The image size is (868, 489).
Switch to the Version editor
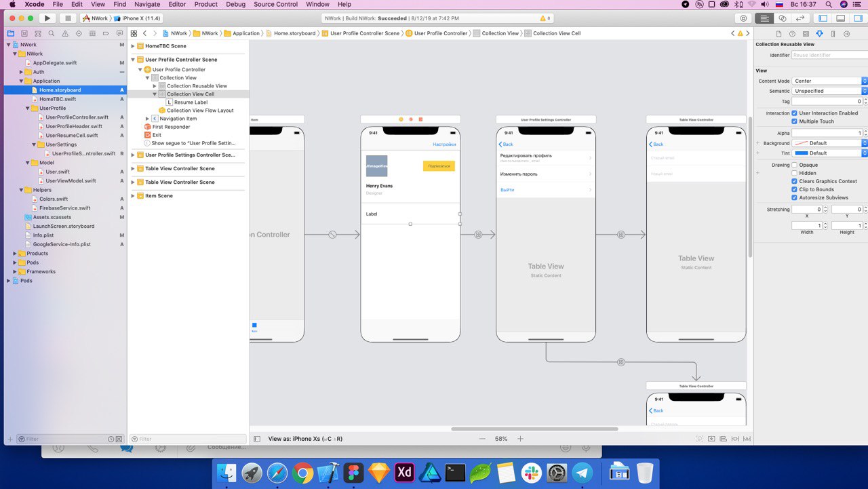801,18
